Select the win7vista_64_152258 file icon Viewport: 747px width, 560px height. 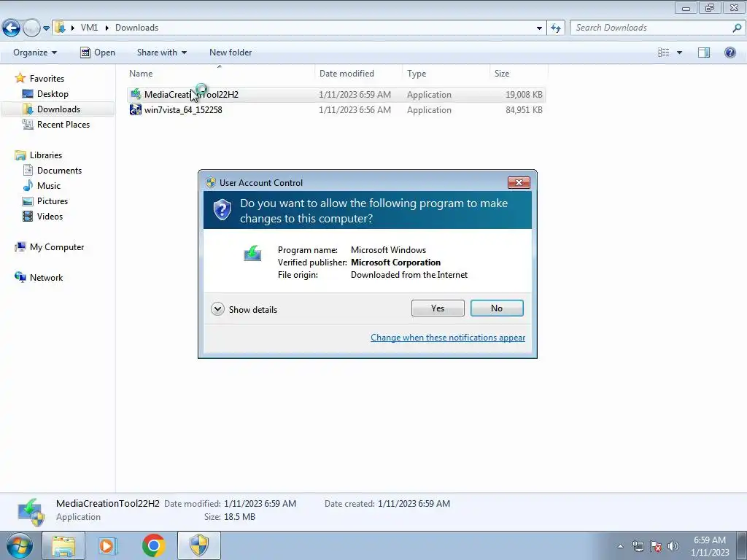pos(136,110)
